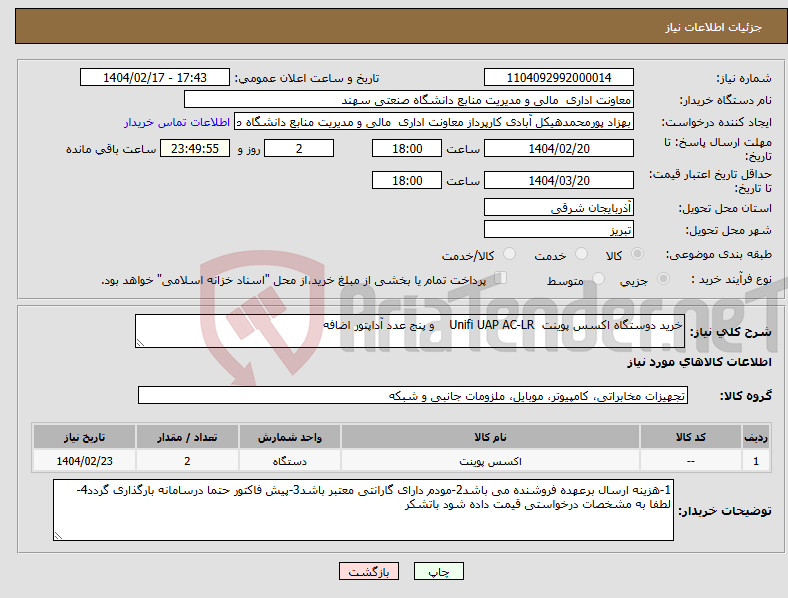Click the اطلاعات کالاهای مورد نیاز section heading
788x598 pixels.
pos(699,362)
